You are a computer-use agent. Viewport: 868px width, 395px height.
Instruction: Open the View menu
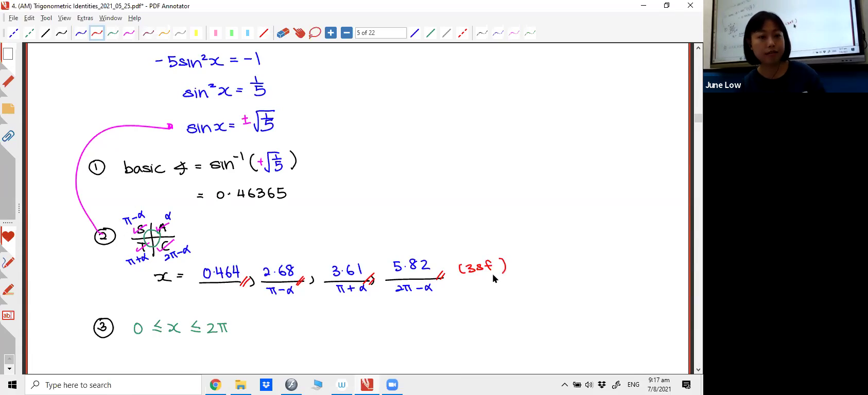(64, 18)
